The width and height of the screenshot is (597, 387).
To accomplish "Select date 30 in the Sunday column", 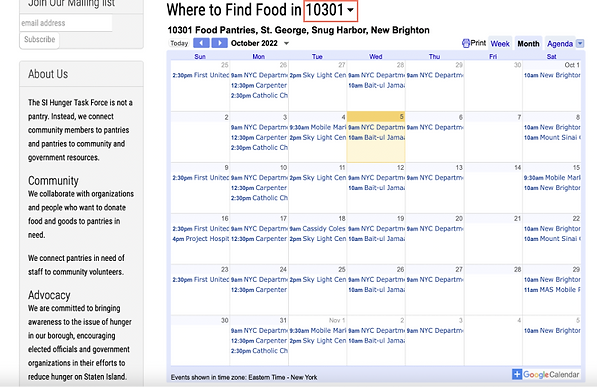I will tap(225, 321).
